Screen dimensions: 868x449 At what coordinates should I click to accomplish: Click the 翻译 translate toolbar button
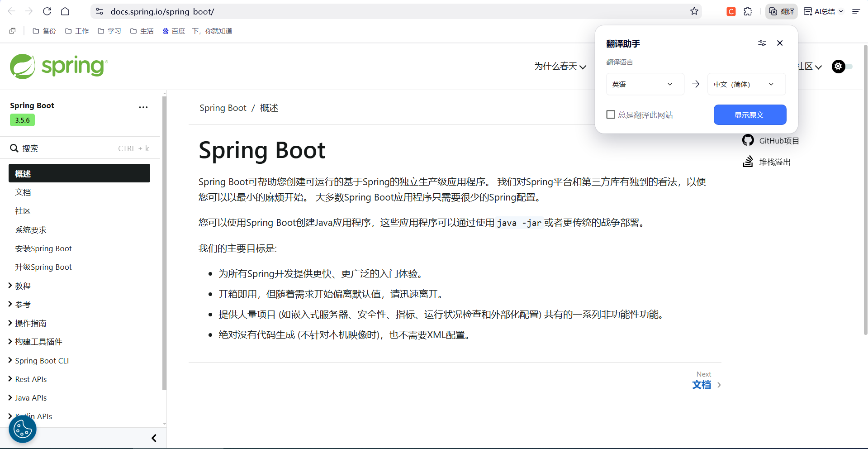782,11
